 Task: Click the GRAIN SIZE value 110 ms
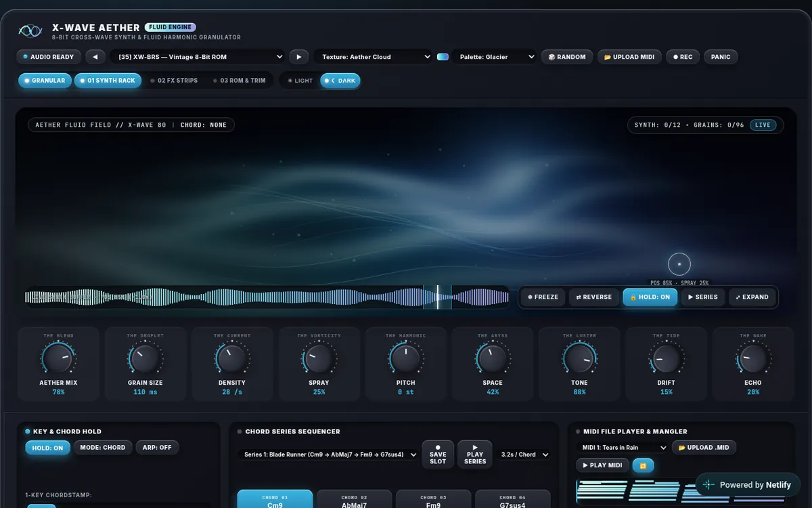145,392
